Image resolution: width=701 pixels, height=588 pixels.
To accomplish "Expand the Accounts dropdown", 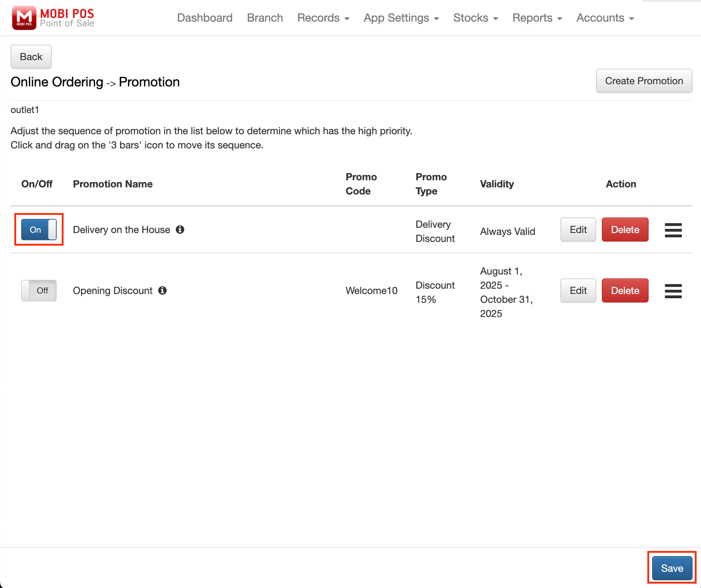I will tap(605, 18).
